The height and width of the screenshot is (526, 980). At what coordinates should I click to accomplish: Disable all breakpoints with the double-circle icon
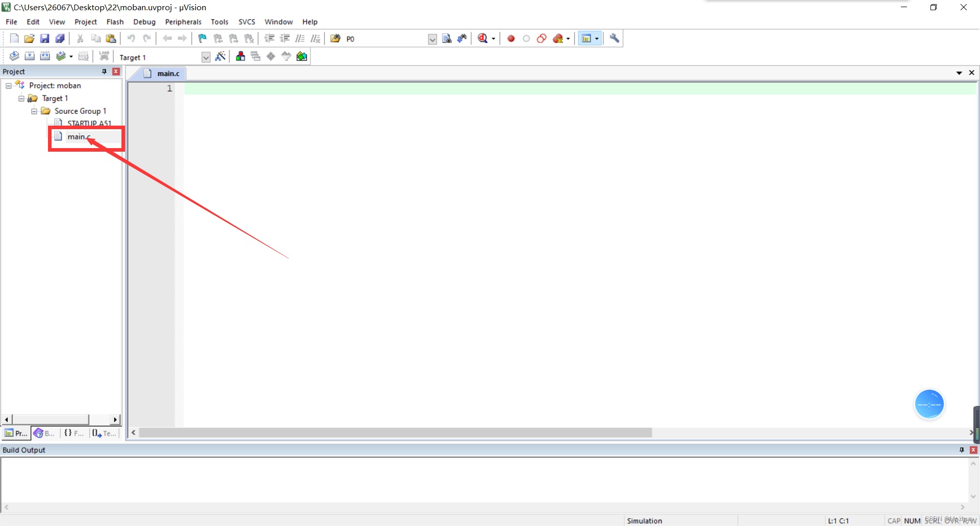tap(542, 38)
